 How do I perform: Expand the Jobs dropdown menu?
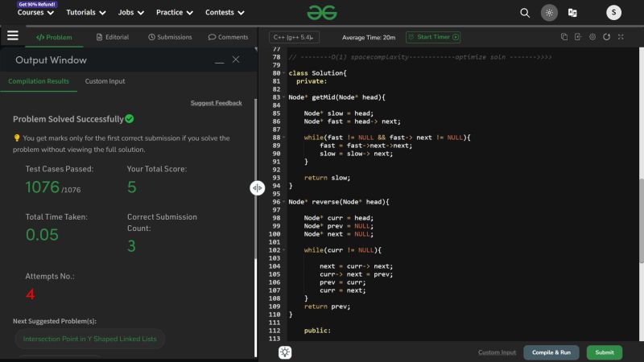point(130,13)
